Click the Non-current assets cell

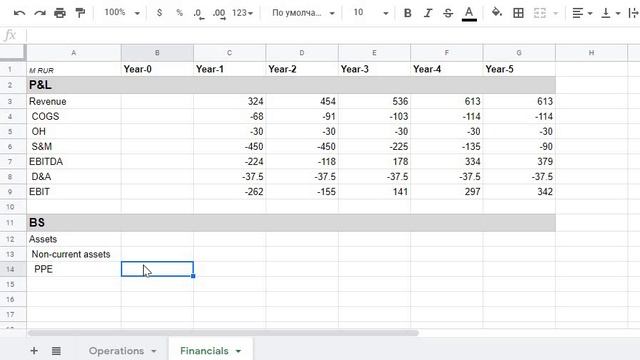(x=74, y=254)
